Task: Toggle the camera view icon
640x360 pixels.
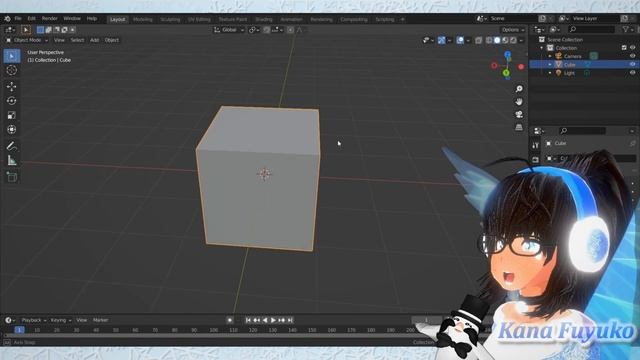Action: [x=519, y=114]
